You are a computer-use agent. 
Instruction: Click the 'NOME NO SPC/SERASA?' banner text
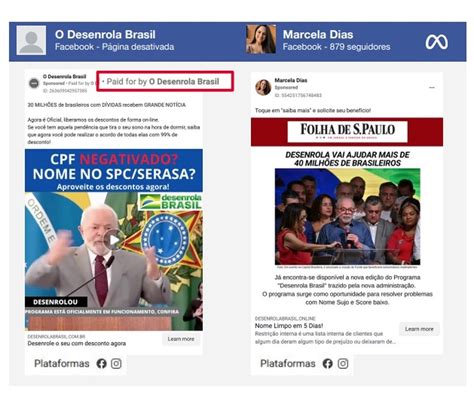[114, 174]
